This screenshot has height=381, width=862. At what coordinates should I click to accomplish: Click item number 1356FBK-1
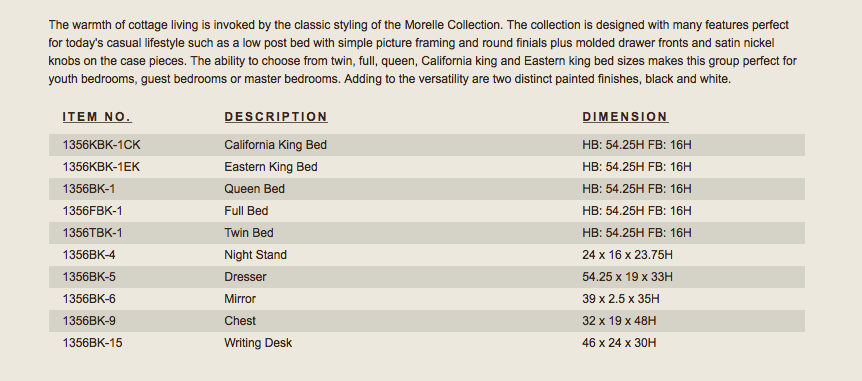point(92,211)
